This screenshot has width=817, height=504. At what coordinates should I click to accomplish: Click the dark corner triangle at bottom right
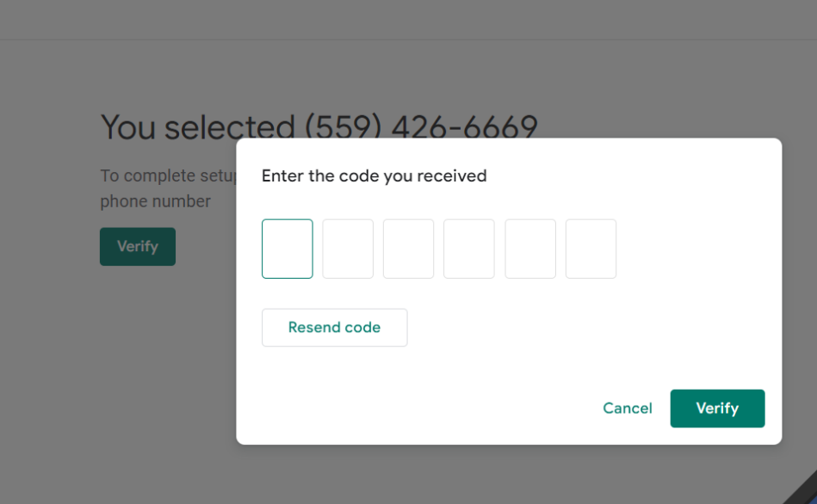[806, 493]
